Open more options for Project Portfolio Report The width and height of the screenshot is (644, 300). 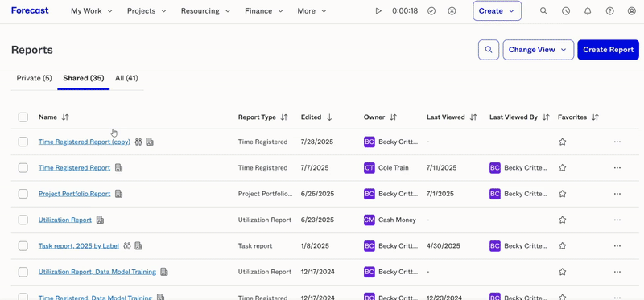(x=617, y=194)
